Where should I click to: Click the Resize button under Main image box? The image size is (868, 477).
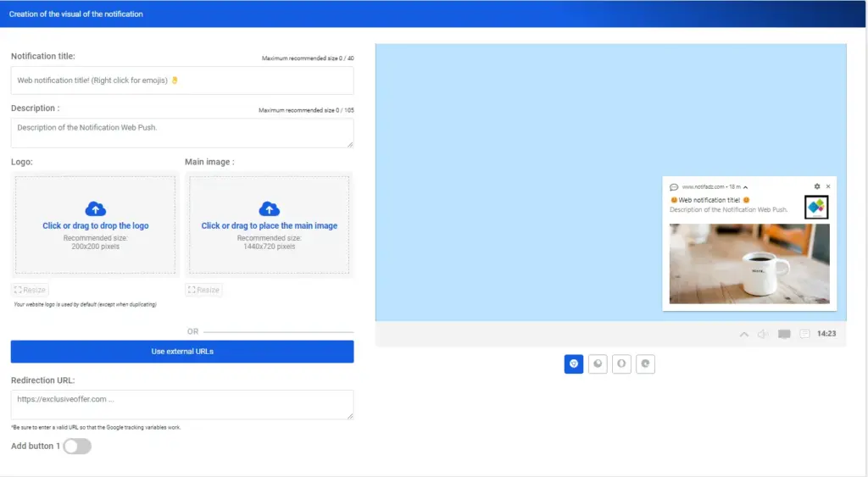click(203, 290)
